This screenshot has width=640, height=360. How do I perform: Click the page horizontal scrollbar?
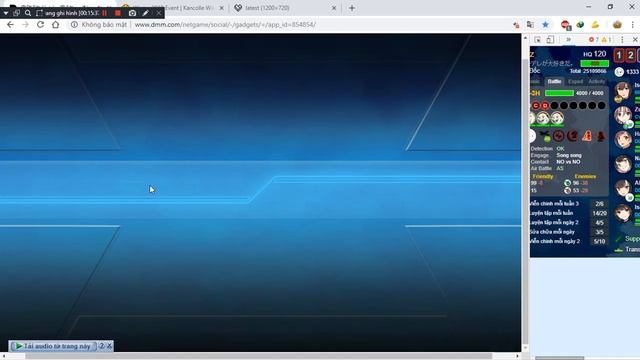[258, 356]
